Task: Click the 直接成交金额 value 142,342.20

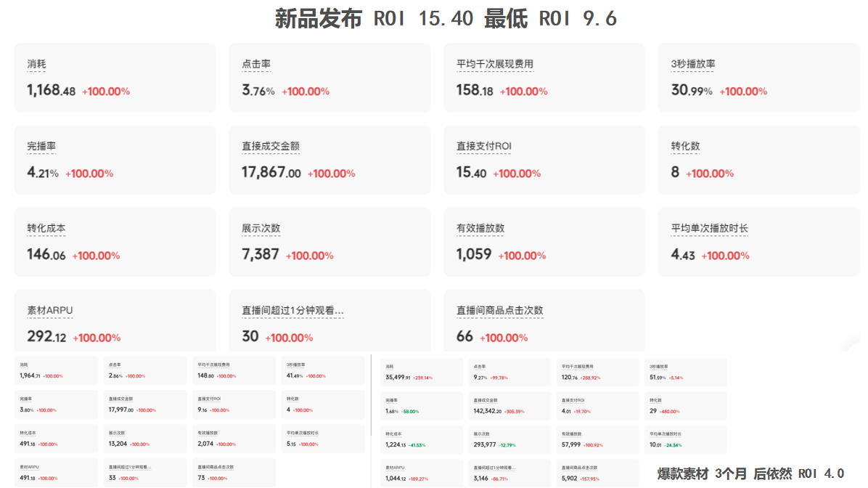Action: click(487, 411)
